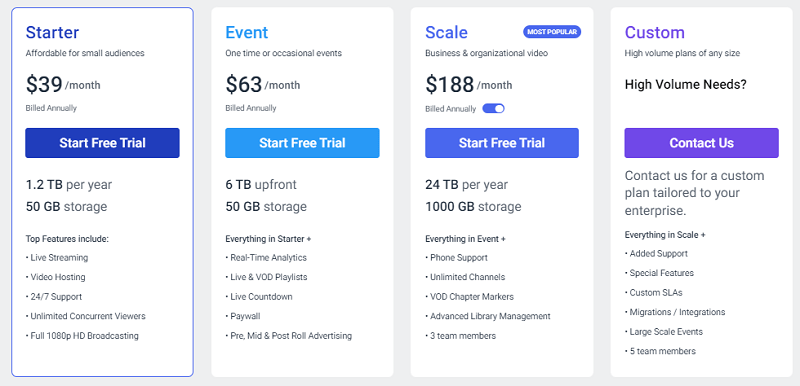Screen dimensions: 800x386
Task: Click High Volume Needs? text
Action: click(686, 85)
